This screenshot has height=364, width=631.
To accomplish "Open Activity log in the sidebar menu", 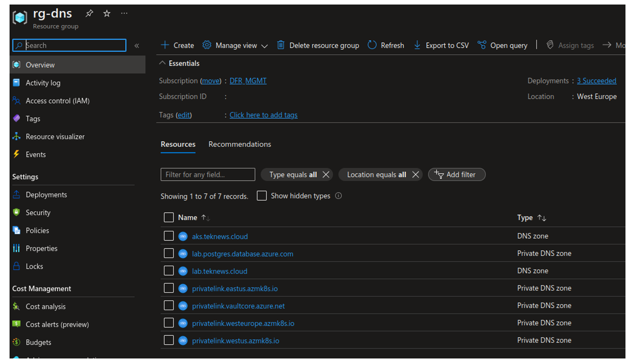I will (78, 83).
